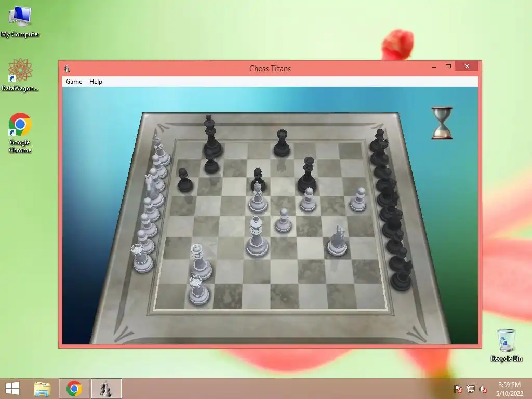Minimize the Chess Titans window

click(434, 67)
